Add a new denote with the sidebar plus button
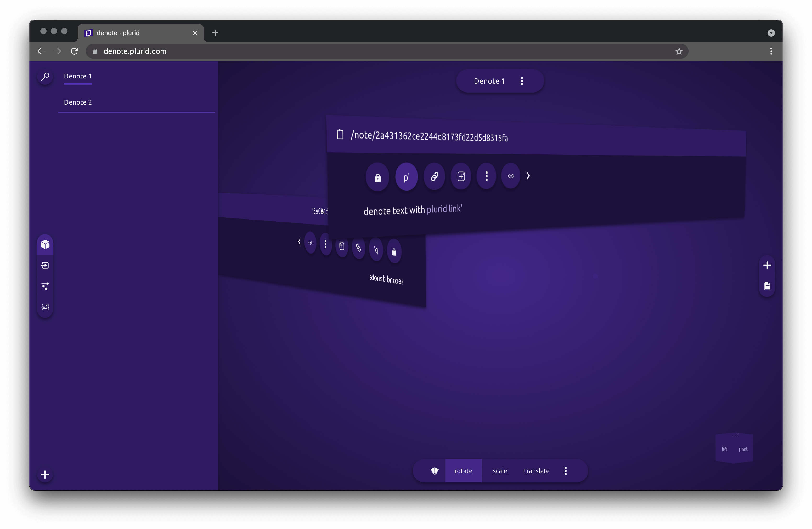Image resolution: width=812 pixels, height=529 pixels. pos(45,474)
